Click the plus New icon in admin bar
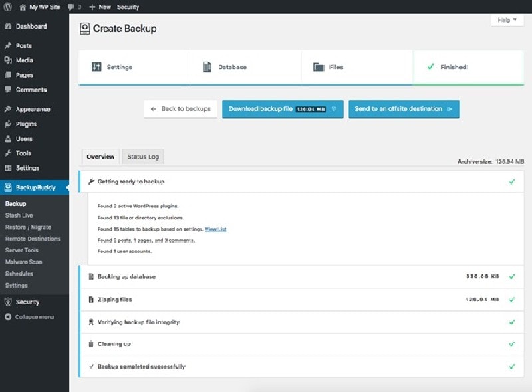This screenshot has width=532, height=392. [x=92, y=7]
